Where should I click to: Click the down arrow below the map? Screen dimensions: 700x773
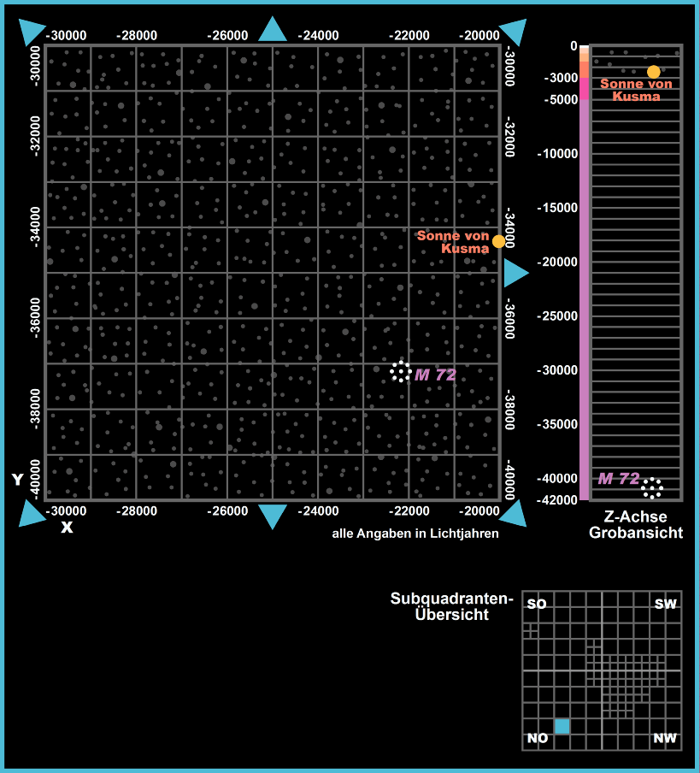273,516
